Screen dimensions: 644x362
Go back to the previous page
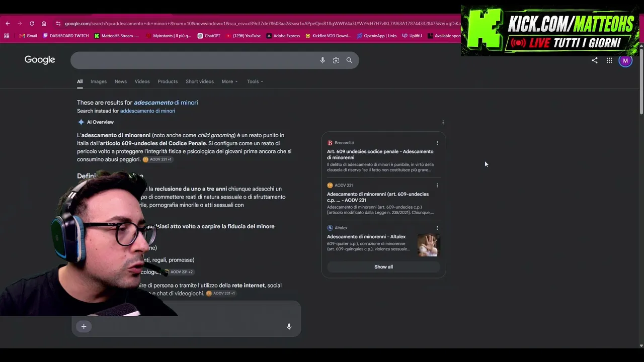(x=8, y=24)
